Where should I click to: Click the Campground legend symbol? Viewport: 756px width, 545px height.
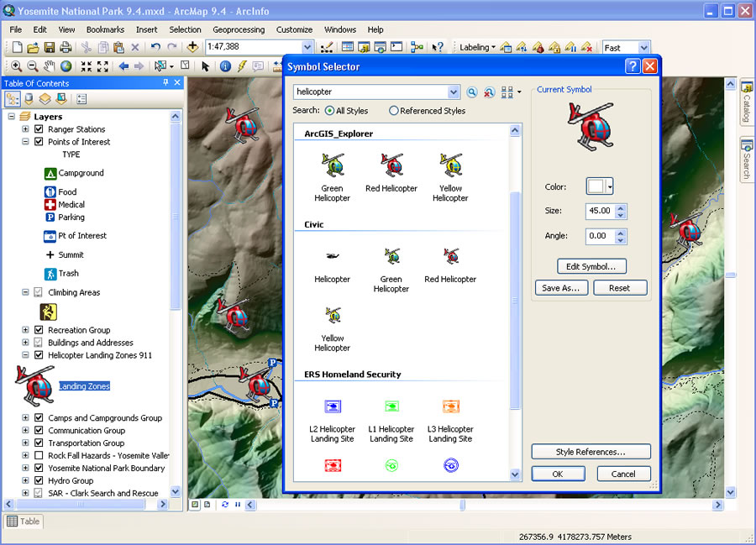[50, 174]
